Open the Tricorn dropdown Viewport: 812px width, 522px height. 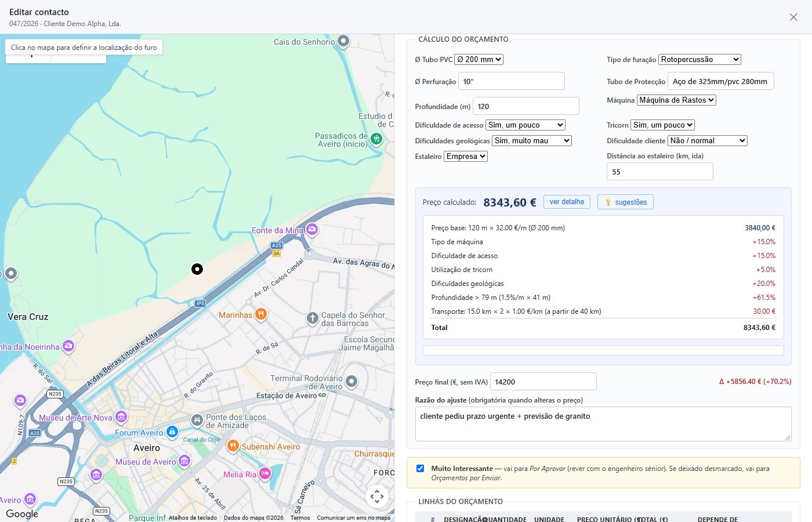[662, 125]
